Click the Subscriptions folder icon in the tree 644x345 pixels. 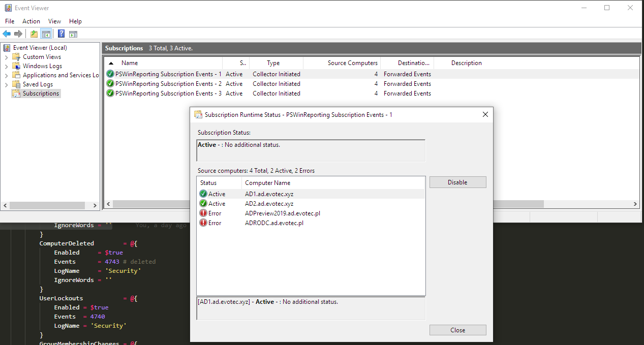[16, 93]
